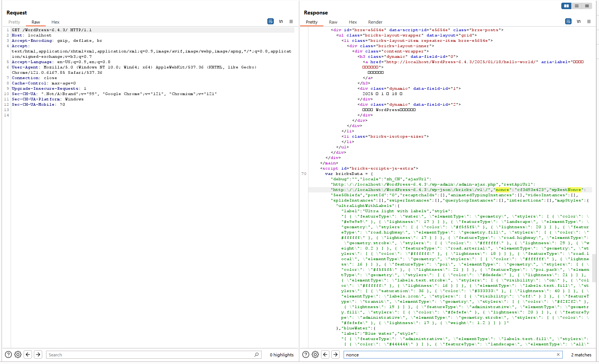Open Request search settings gear
The image size is (599, 364).
click(18, 354)
